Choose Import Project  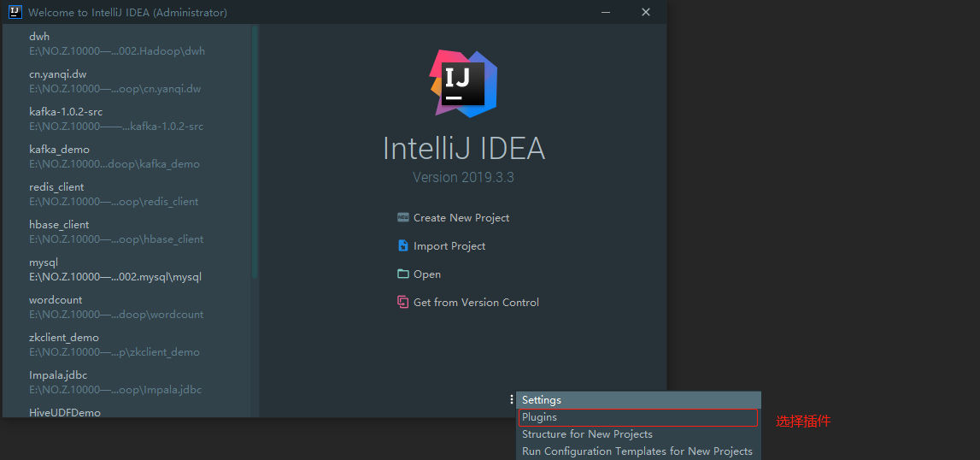point(449,246)
